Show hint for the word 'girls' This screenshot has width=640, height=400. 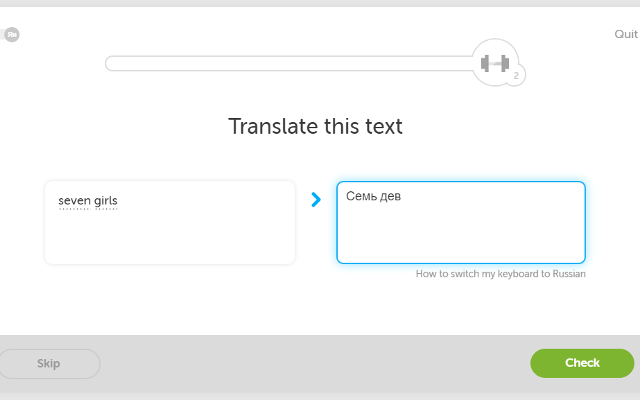coord(105,201)
